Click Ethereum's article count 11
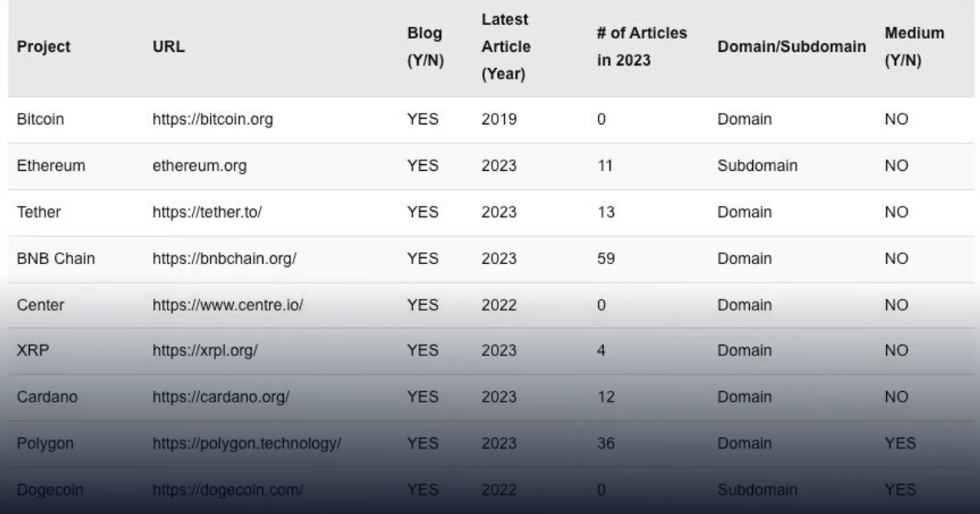This screenshot has width=980, height=514. (604, 165)
